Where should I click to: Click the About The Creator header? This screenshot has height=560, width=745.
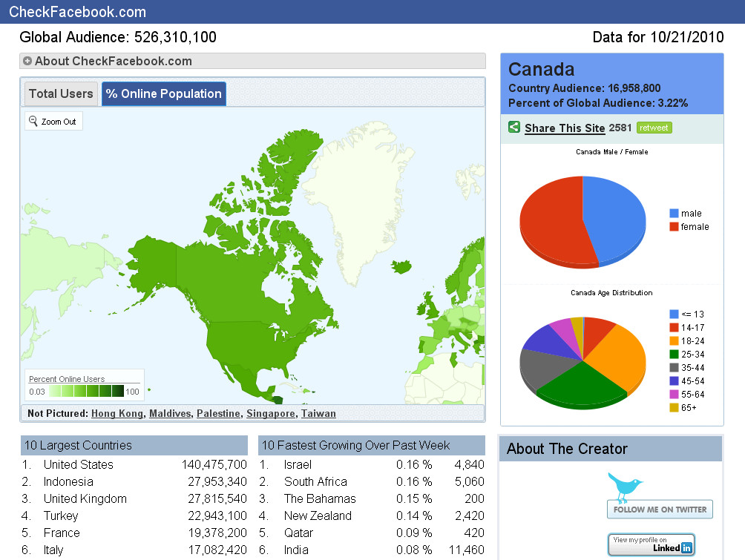click(611, 449)
